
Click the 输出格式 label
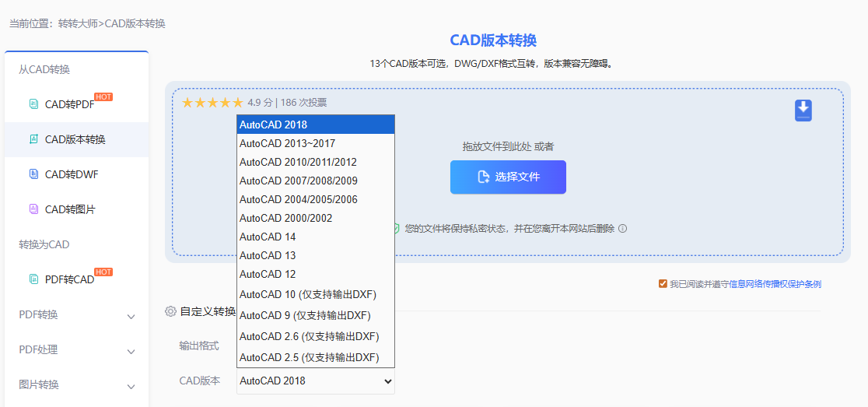pos(199,346)
